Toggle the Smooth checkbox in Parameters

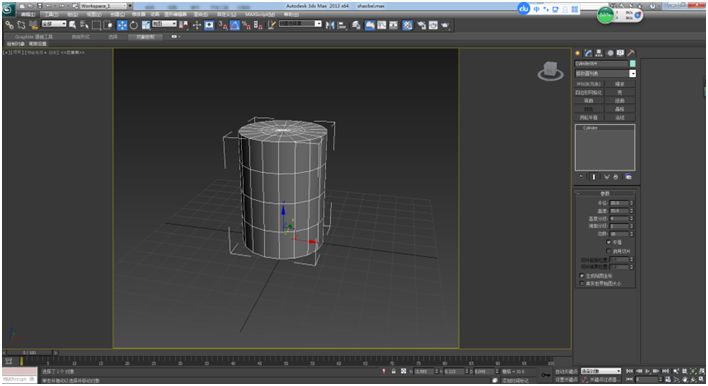(x=609, y=242)
